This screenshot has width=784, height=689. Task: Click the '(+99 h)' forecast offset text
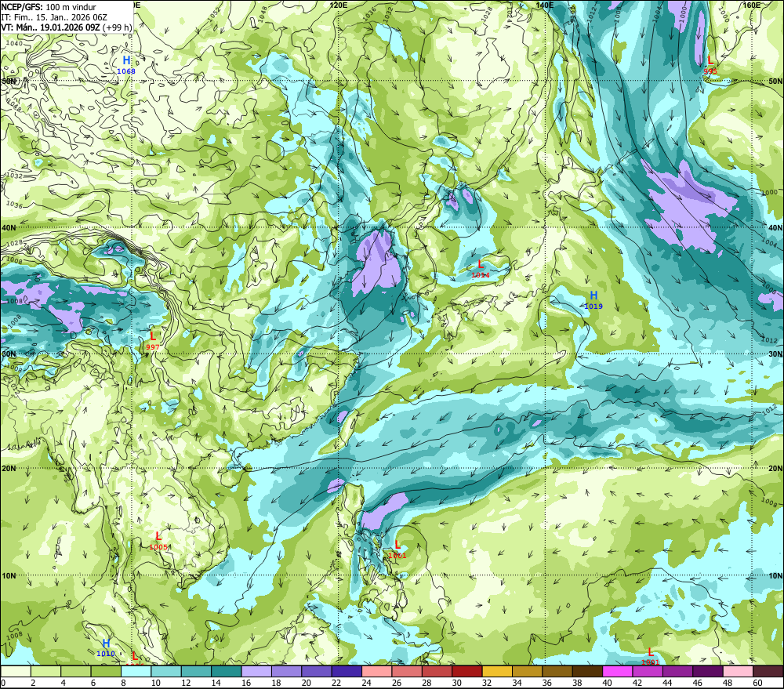(x=117, y=27)
